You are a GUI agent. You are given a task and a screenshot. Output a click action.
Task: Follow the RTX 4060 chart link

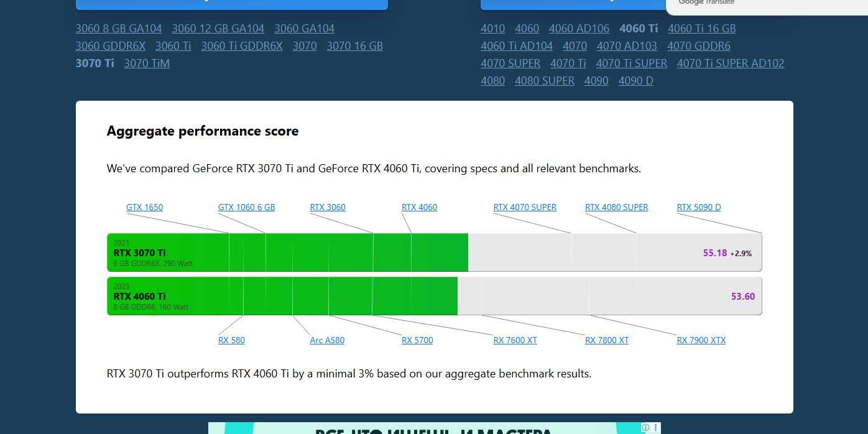click(420, 207)
